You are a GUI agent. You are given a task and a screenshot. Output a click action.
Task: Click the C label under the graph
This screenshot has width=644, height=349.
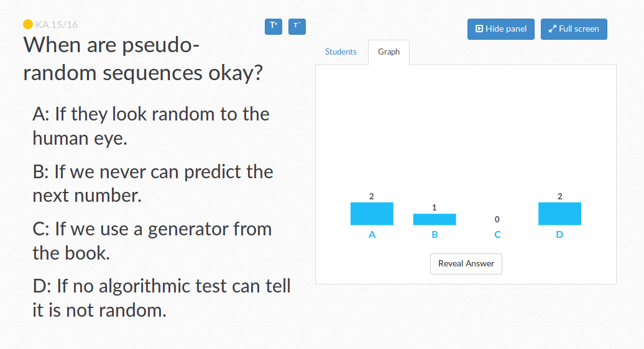[x=497, y=235]
